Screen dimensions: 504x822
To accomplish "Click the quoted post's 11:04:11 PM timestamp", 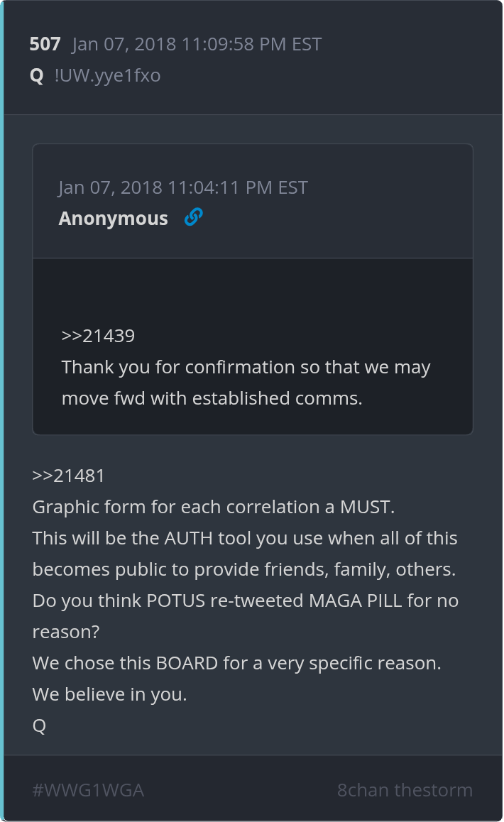I will coord(183,187).
